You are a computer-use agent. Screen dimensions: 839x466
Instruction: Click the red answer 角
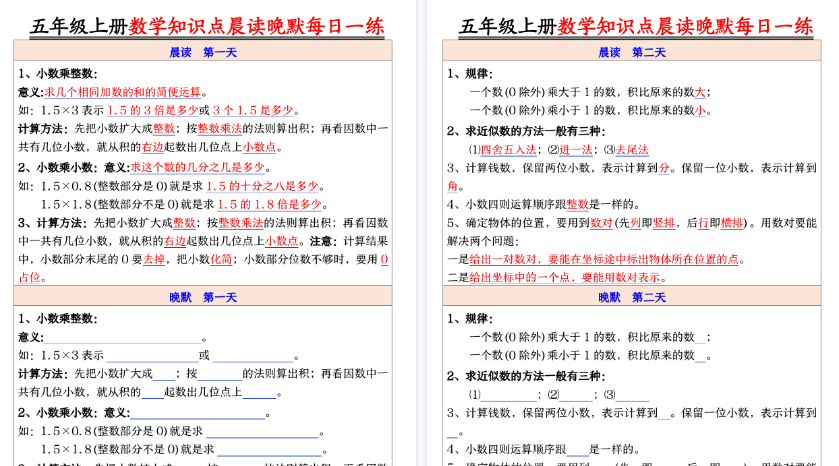pos(453,186)
